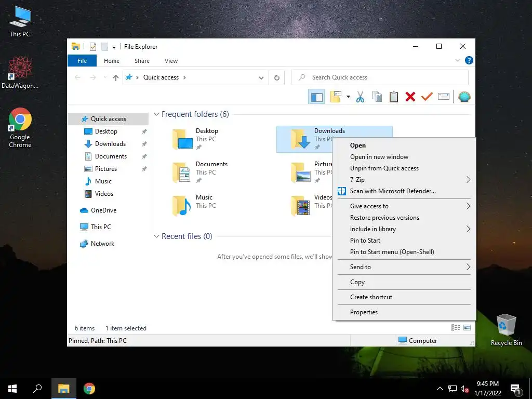
Task: Click the red X Delete toolbar icon
Action: tap(410, 97)
